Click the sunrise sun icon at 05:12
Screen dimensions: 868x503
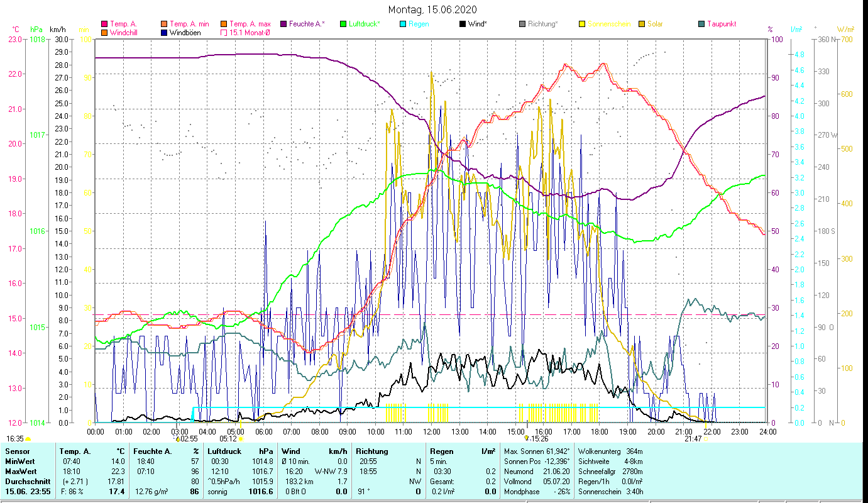[241, 439]
